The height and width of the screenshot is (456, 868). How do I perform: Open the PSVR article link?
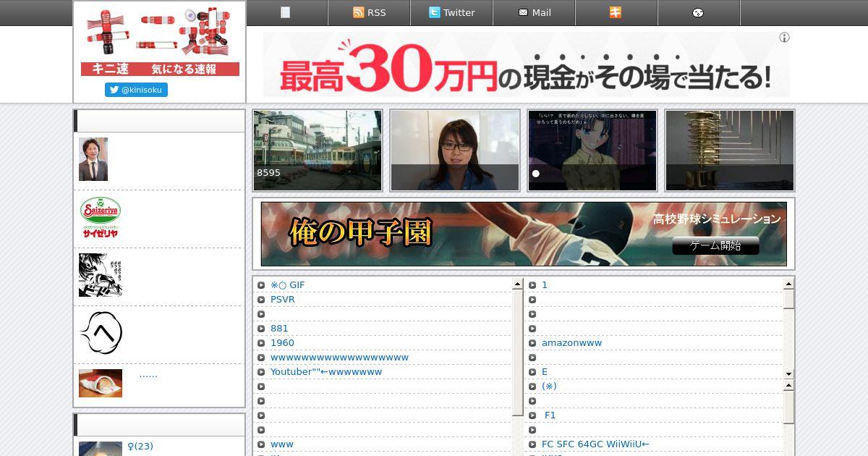pos(283,300)
